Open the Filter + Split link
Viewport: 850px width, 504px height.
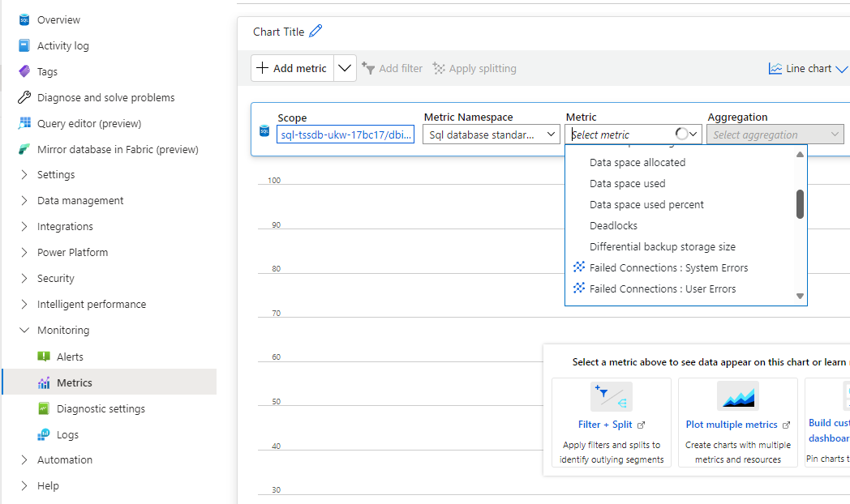[x=605, y=425]
